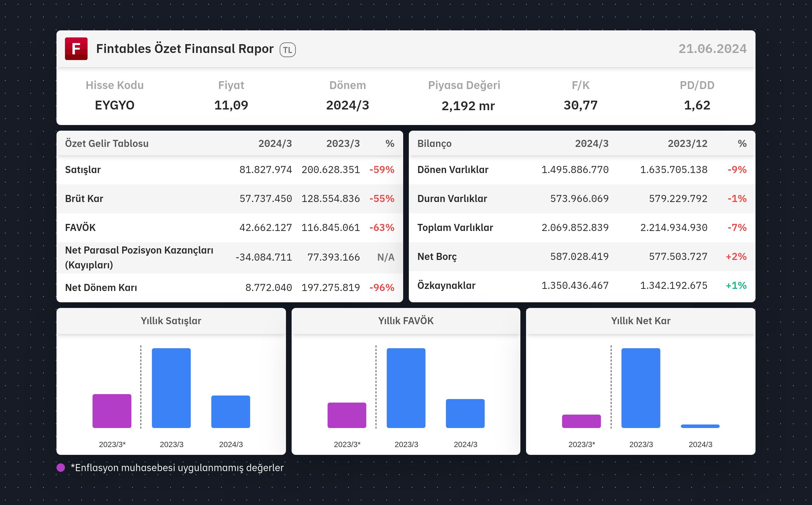Click Dönen Varlıklar value 1.495.886.770
This screenshot has width=812, height=505.
575,170
